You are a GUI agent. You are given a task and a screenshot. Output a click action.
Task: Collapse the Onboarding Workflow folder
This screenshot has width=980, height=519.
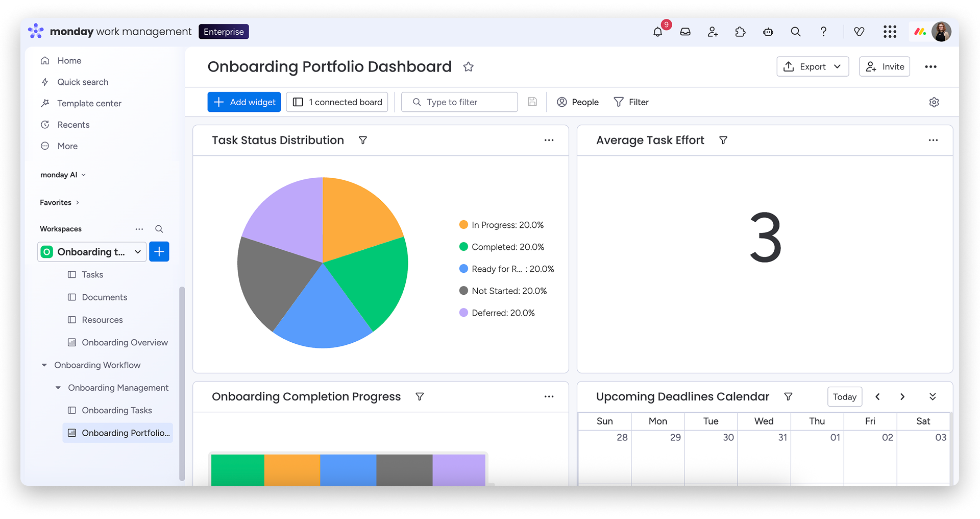[x=44, y=365]
